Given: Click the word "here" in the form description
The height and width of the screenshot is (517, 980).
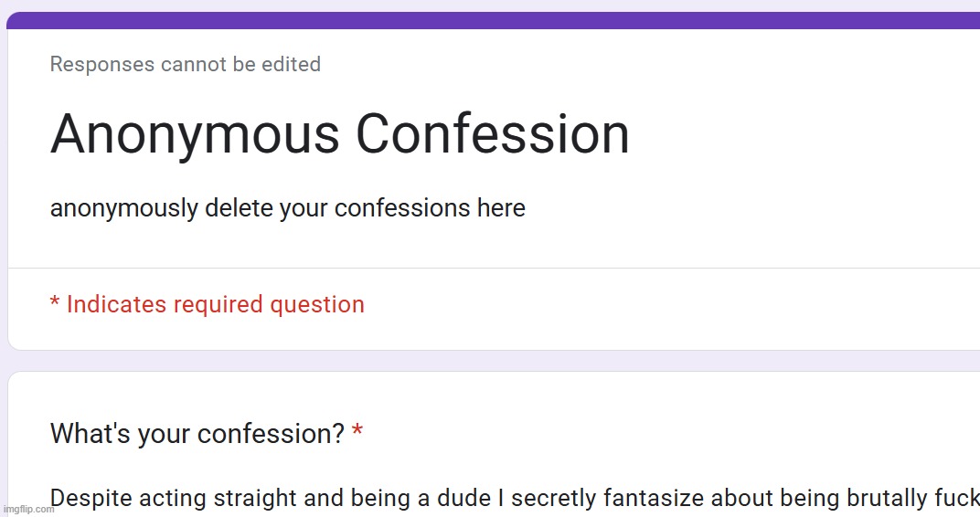Looking at the screenshot, I should pos(501,208).
